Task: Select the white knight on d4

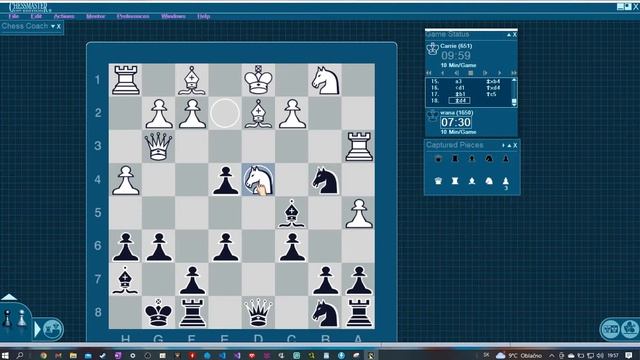Action: (258, 180)
